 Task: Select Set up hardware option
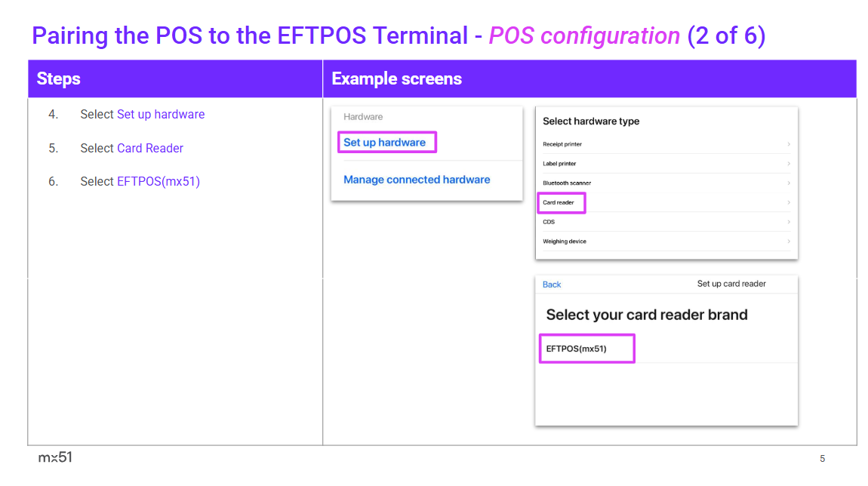pyautogui.click(x=385, y=142)
